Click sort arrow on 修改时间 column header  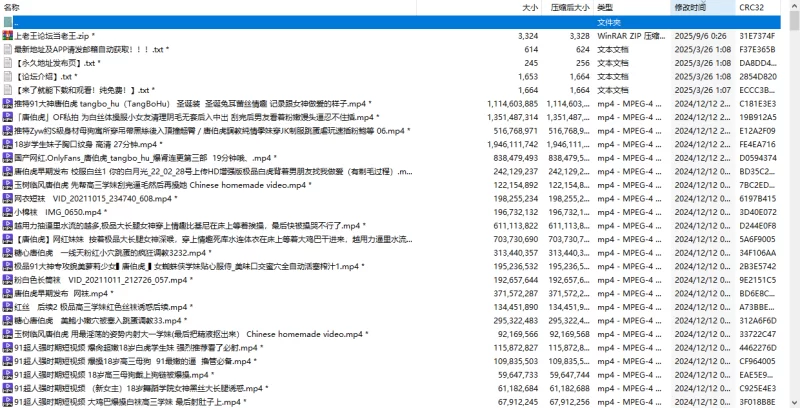click(700, 2)
